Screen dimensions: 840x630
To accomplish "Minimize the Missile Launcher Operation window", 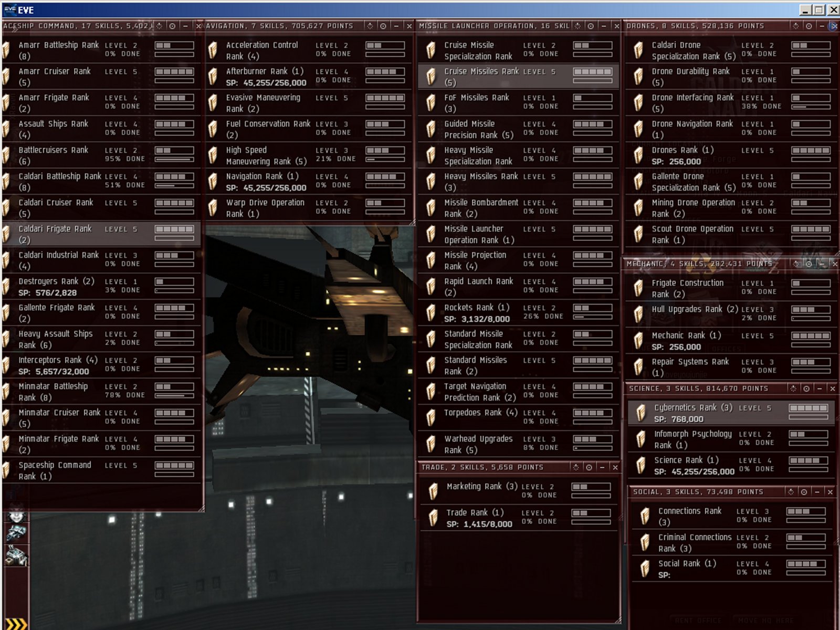I will click(x=604, y=26).
